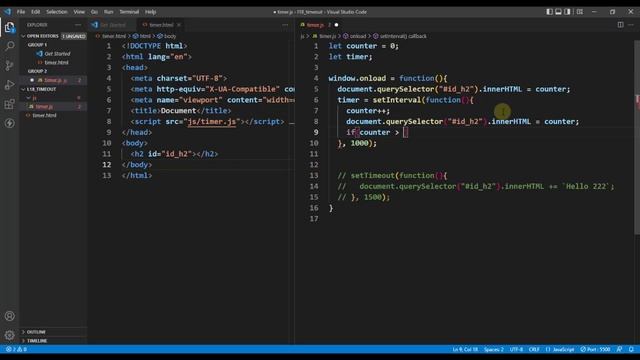Image resolution: width=640 pixels, height=360 pixels.
Task: Place cursor on line 16 closing brace
Action: [x=331, y=208]
